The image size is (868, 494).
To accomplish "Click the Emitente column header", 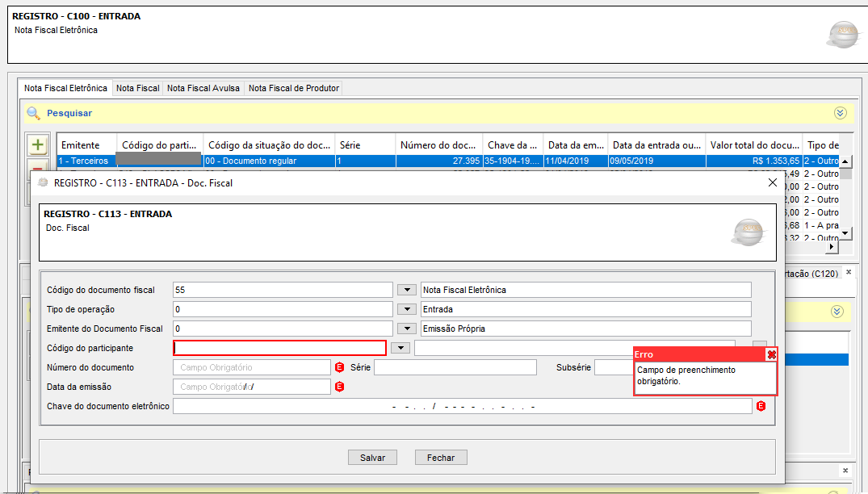I will coord(81,145).
